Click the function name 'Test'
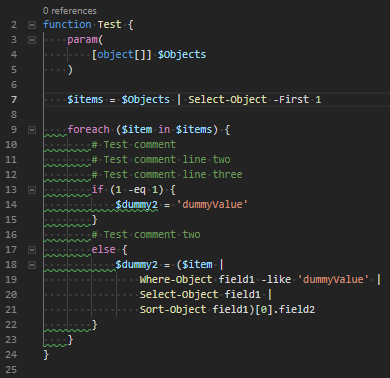390x378 pixels. coord(109,25)
